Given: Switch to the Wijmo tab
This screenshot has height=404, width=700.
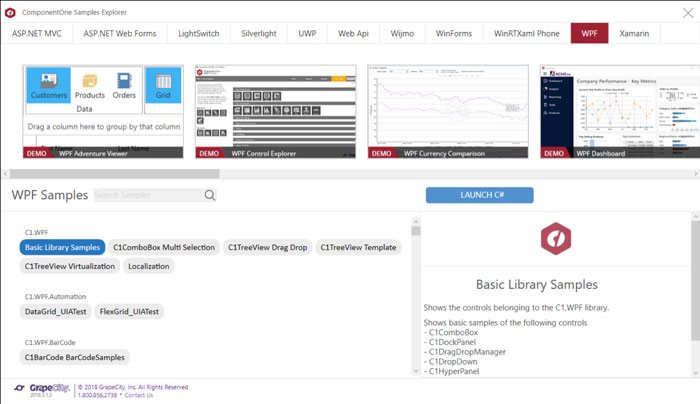Looking at the screenshot, I should coord(402,33).
